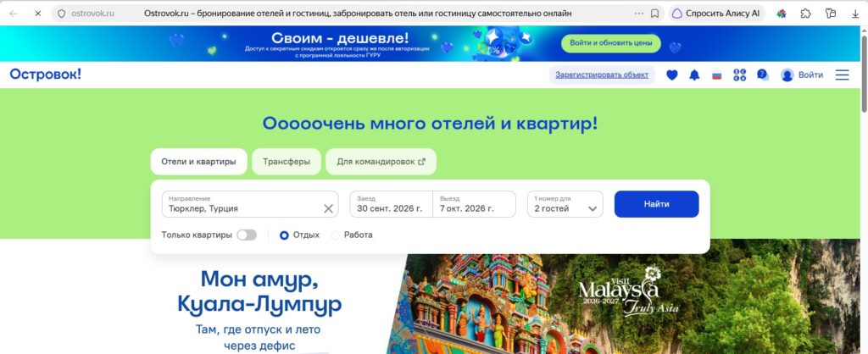Bookmark this page icon

pos(655,14)
